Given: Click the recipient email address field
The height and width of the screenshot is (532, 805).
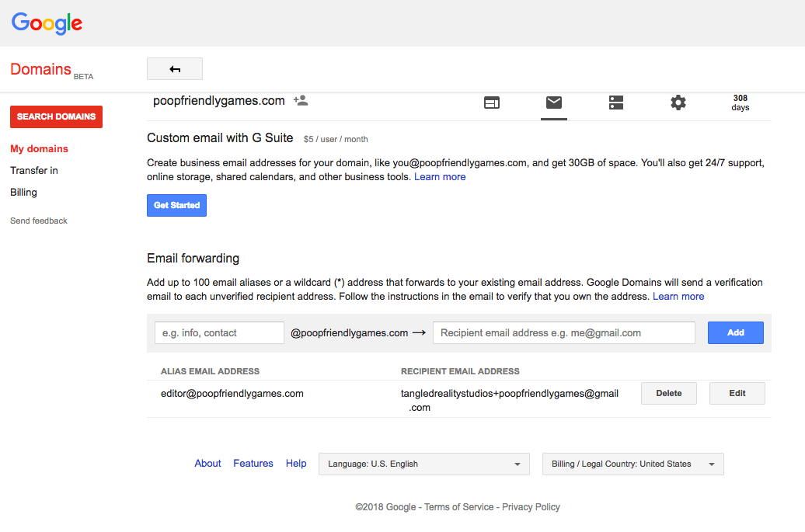Looking at the screenshot, I should click(563, 333).
